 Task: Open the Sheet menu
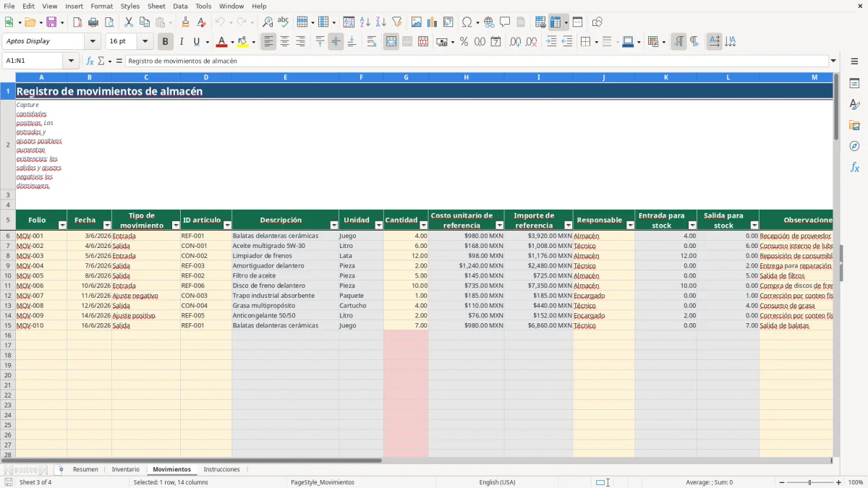[156, 6]
